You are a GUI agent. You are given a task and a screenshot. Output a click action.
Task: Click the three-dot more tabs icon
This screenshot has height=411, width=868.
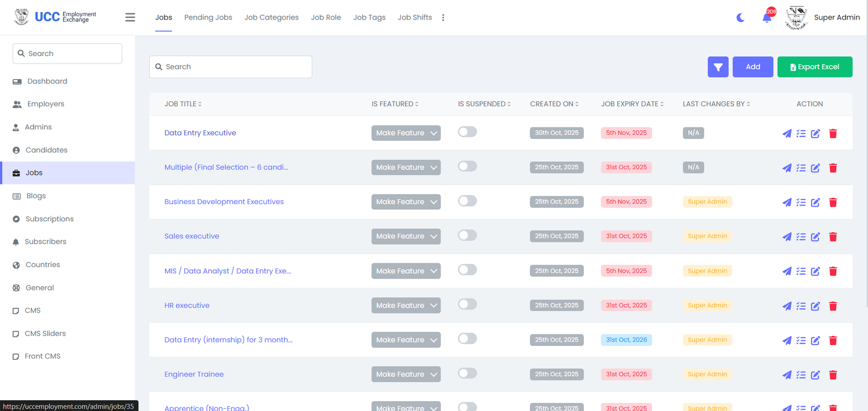click(443, 17)
